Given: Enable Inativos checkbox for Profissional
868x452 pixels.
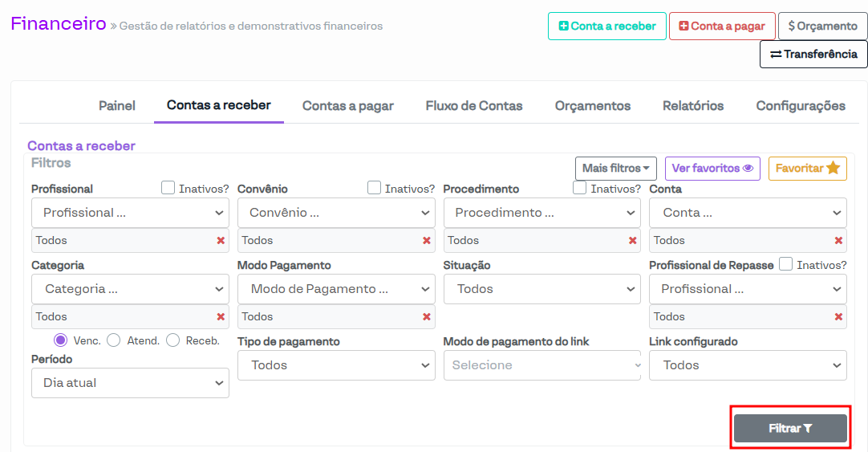Looking at the screenshot, I should pos(168,188).
